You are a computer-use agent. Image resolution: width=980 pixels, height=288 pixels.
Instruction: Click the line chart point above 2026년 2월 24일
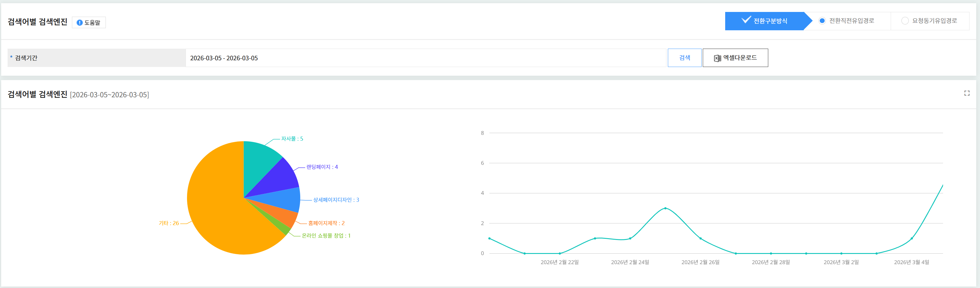coord(630,238)
